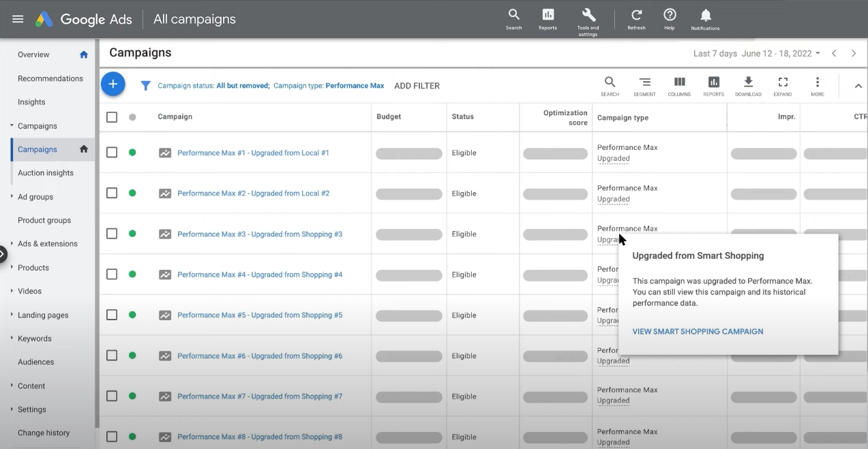Image resolution: width=868 pixels, height=449 pixels.
Task: Click the blue plus new campaign button
Action: pyautogui.click(x=113, y=84)
